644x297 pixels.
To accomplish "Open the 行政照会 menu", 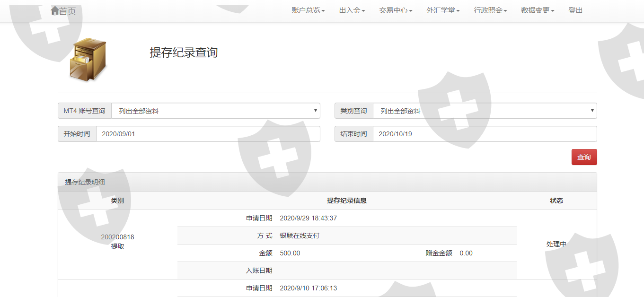I will pyautogui.click(x=490, y=10).
